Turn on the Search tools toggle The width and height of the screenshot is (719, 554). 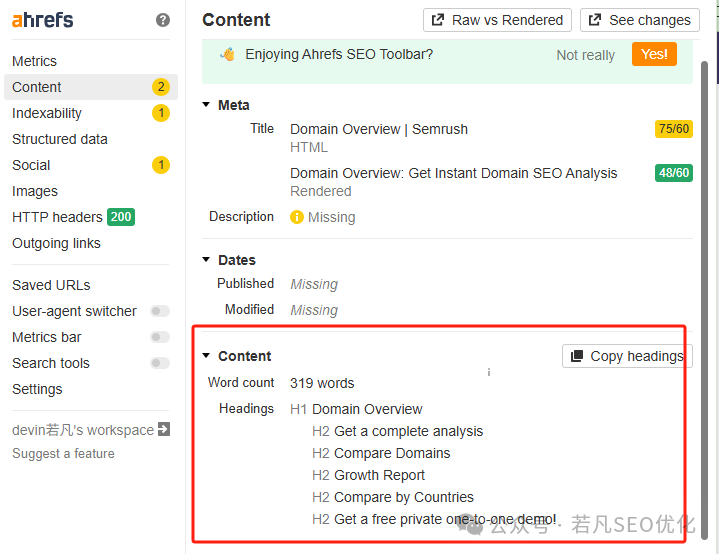(x=160, y=363)
